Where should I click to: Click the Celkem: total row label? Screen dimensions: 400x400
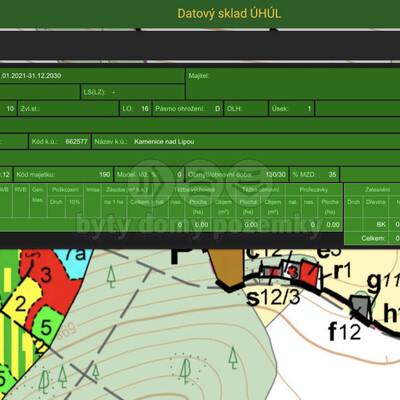373,238
